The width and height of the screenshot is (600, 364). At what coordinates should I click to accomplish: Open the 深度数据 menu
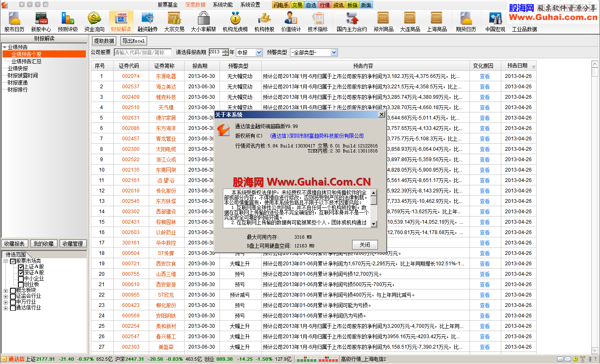click(195, 5)
